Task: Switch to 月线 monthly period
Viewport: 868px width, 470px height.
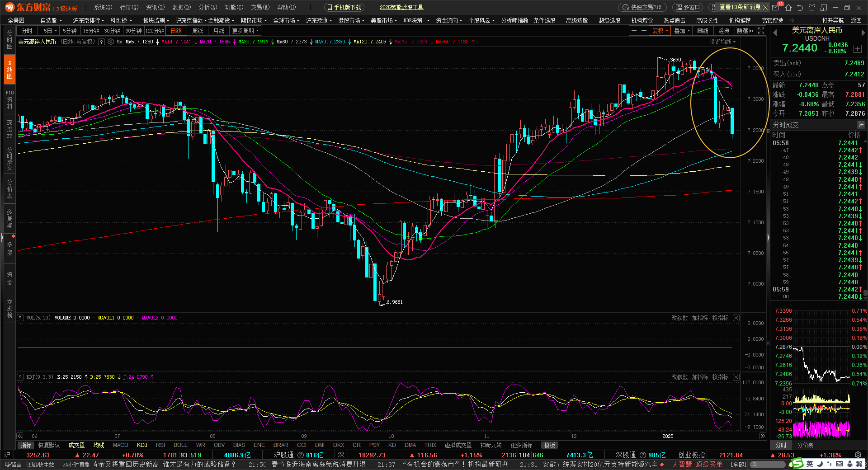Action: (219, 31)
